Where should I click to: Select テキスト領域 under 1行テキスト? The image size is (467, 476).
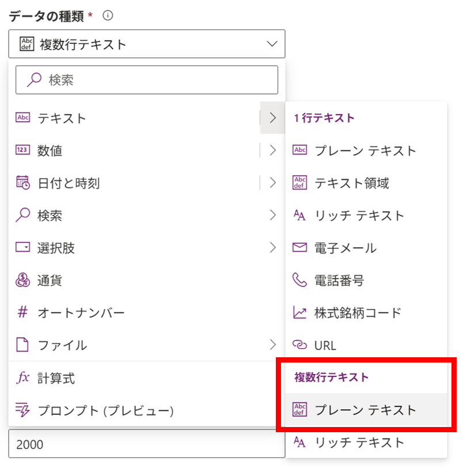click(x=351, y=183)
